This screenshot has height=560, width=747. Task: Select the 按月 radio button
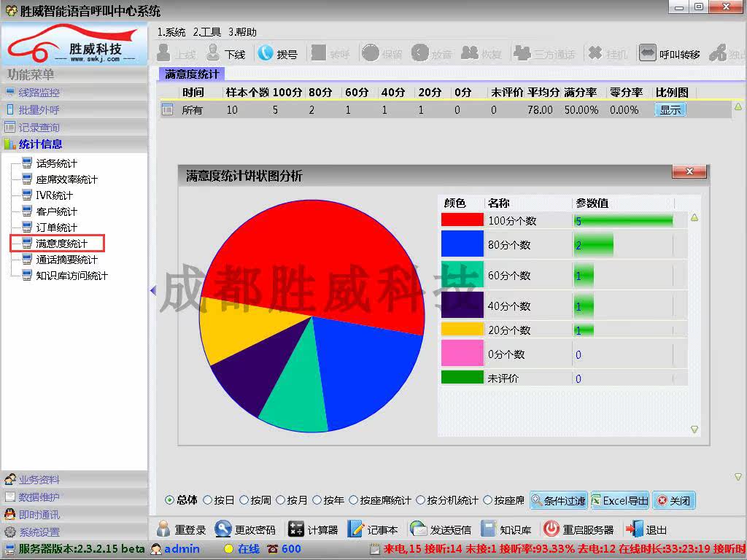click(x=281, y=500)
